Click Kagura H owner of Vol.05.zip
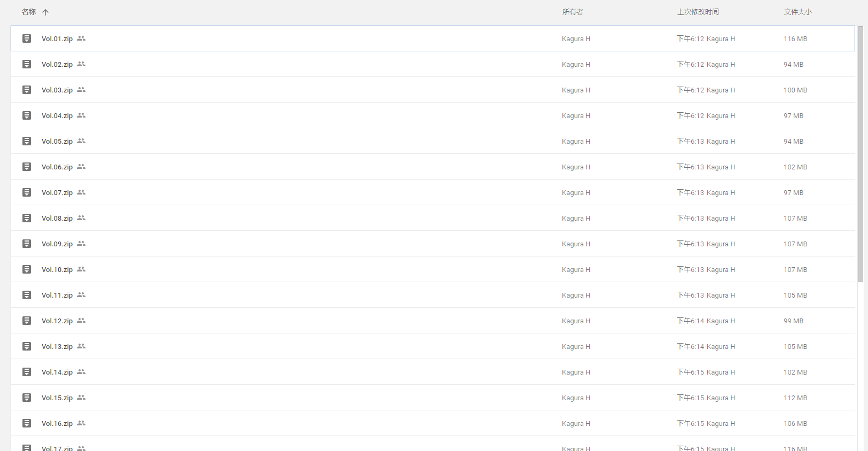The height and width of the screenshot is (451, 868). coord(576,141)
